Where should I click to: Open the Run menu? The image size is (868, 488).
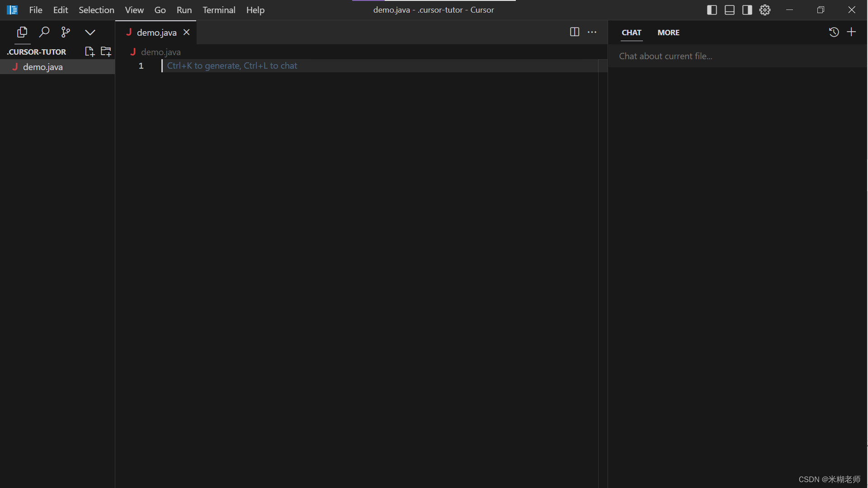184,9
